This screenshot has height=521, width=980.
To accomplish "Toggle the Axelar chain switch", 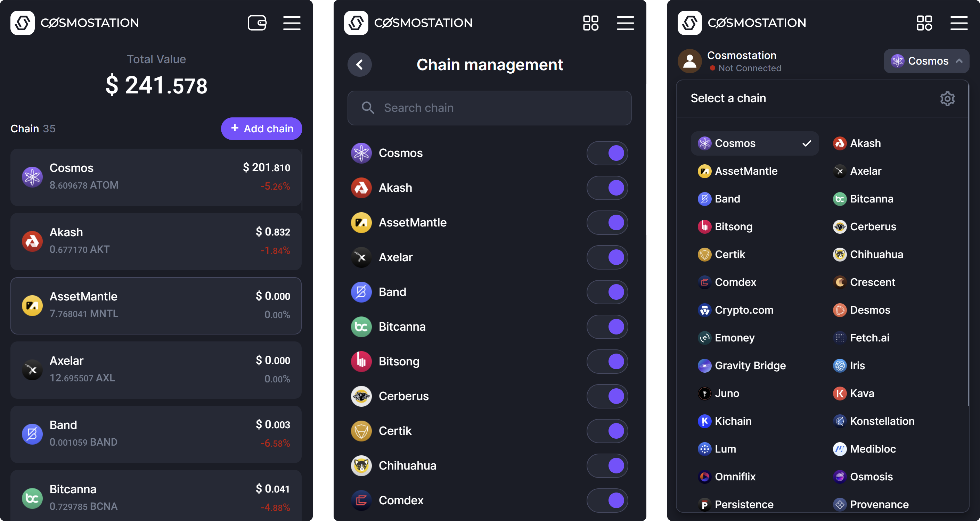I will (607, 257).
